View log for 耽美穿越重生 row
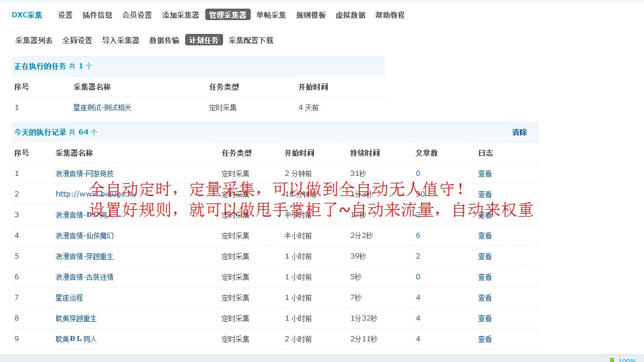 tap(485, 318)
